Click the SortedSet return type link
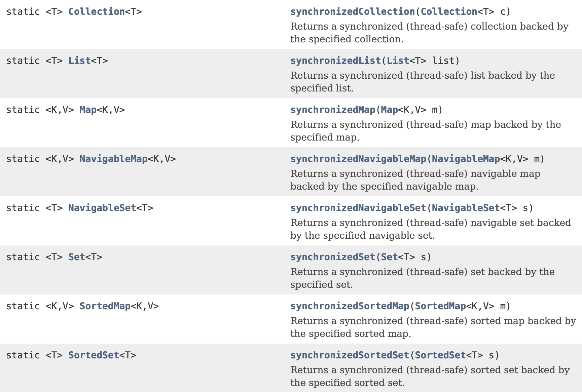The width and height of the screenshot is (582, 392). pyautogui.click(x=94, y=355)
